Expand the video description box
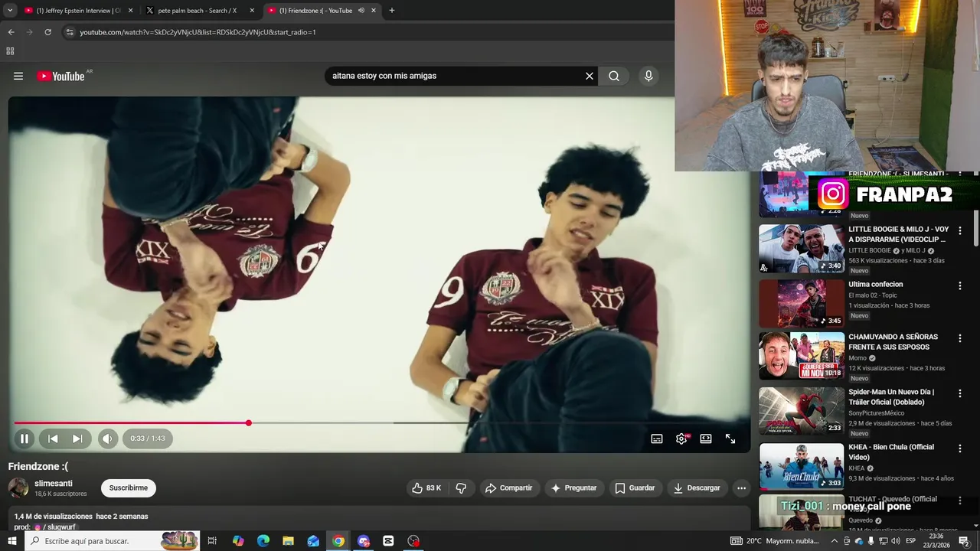This screenshot has width=980, height=551. click(x=379, y=519)
